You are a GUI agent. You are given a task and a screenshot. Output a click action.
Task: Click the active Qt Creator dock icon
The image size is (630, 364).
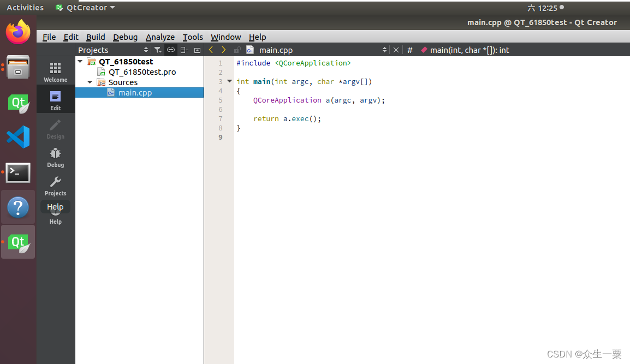click(18, 242)
